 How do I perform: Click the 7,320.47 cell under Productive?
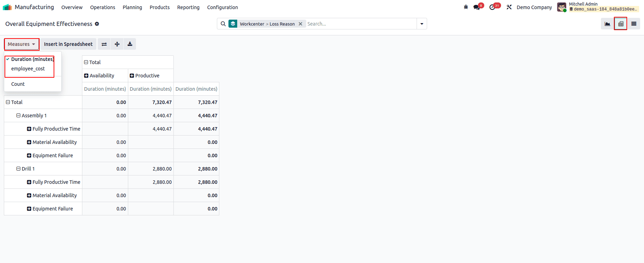pyautogui.click(x=151, y=102)
